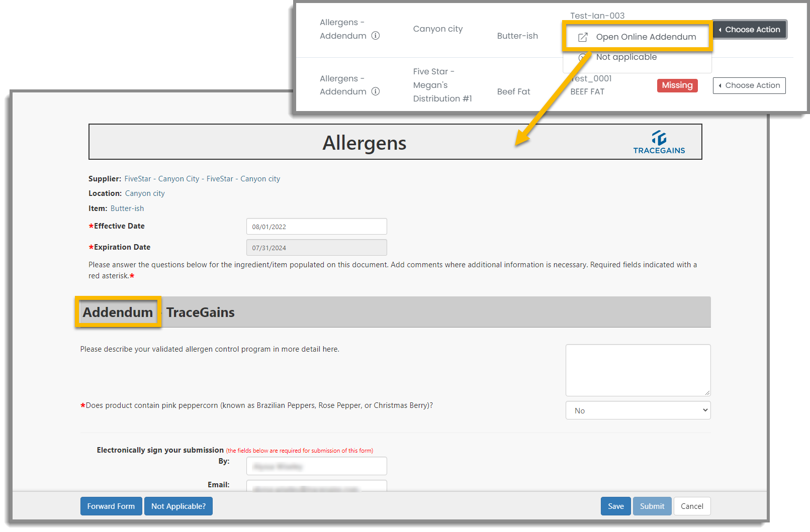Click the Open Online Addendum external-link icon
Viewport: 810px width, 532px height.
click(x=583, y=37)
